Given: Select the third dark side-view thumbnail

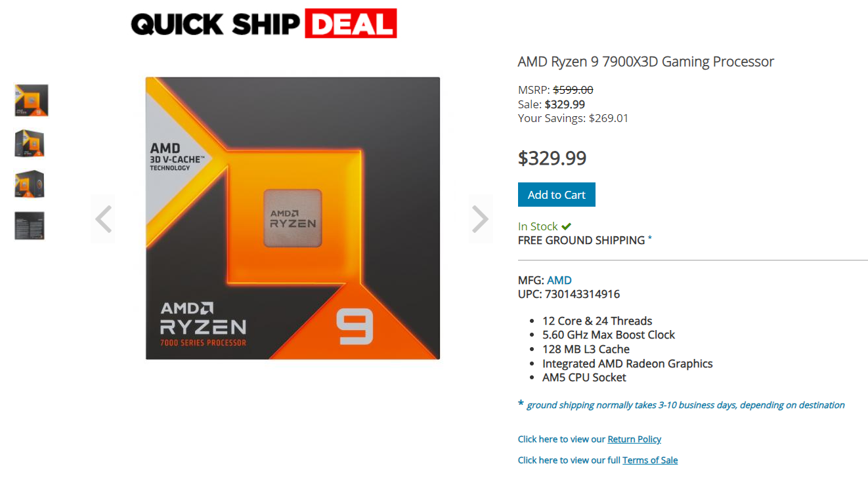Looking at the screenshot, I should click(30, 184).
